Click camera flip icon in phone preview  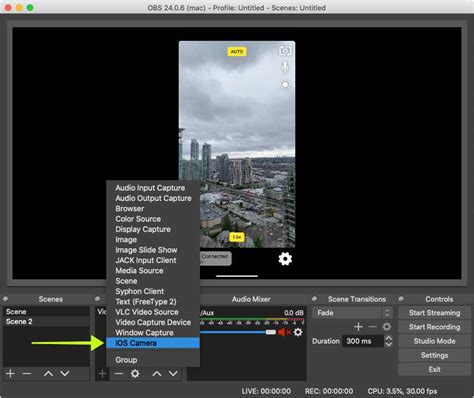click(x=285, y=51)
